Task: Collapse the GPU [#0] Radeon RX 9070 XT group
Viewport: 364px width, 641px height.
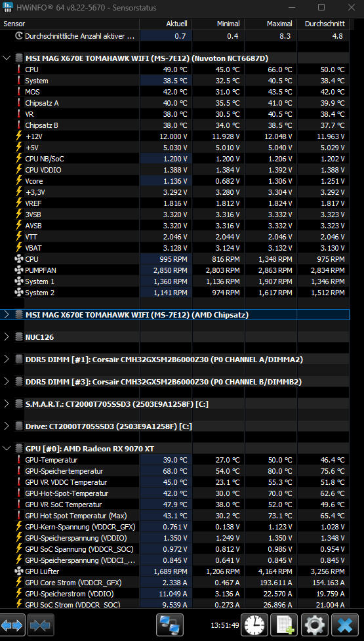Action: click(6, 449)
